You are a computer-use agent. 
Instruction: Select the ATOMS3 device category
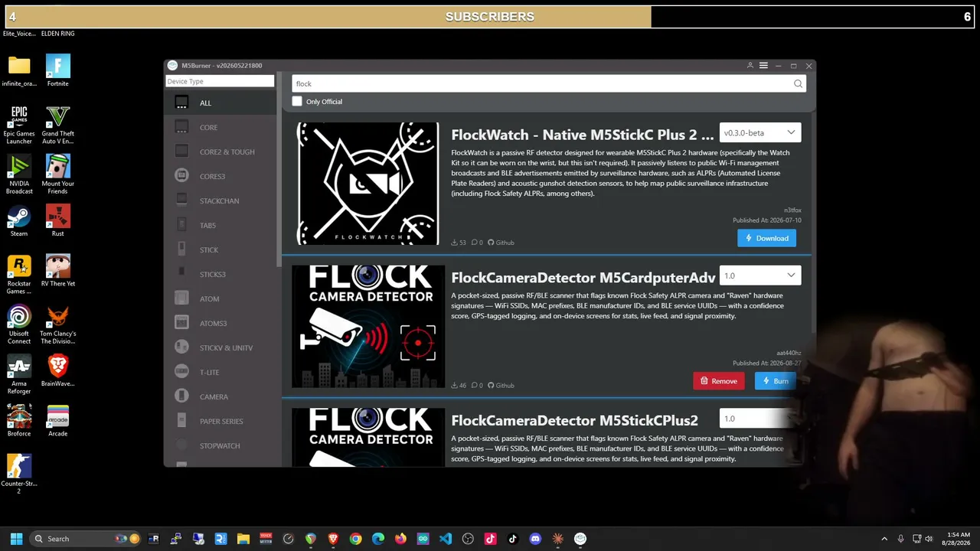click(222, 323)
